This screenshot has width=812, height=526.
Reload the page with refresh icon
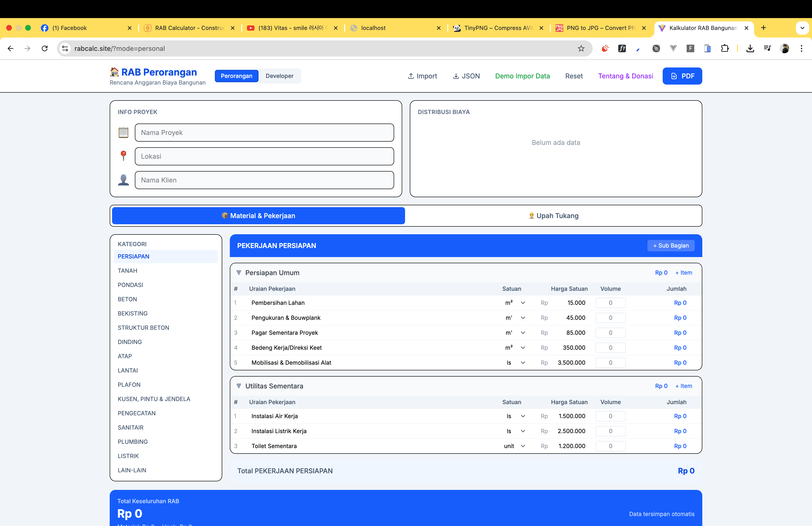(x=44, y=48)
